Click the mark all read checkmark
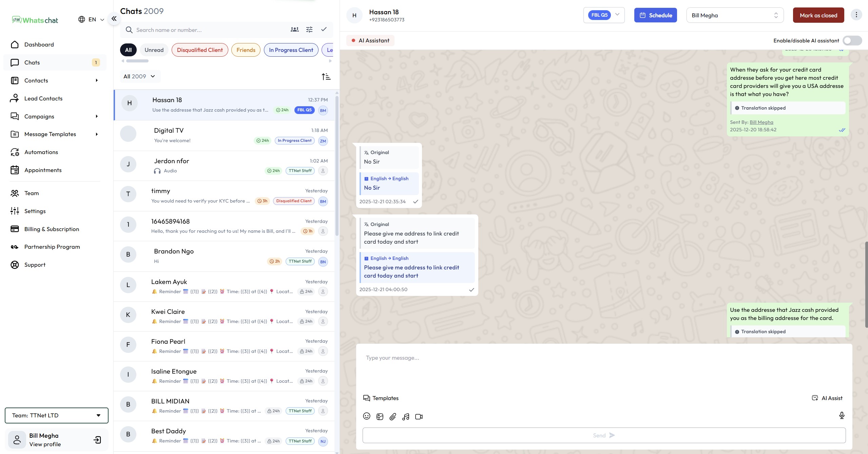The width and height of the screenshot is (868, 454). (324, 30)
